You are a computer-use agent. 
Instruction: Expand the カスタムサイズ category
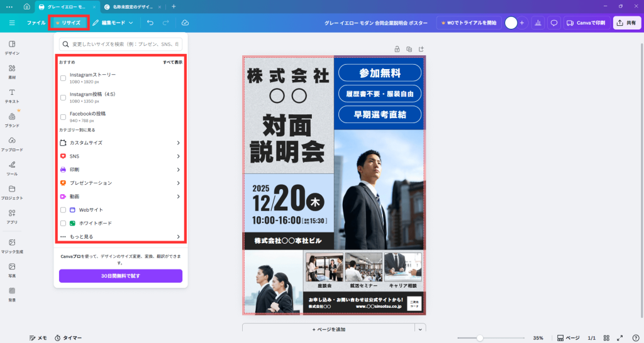tap(119, 143)
